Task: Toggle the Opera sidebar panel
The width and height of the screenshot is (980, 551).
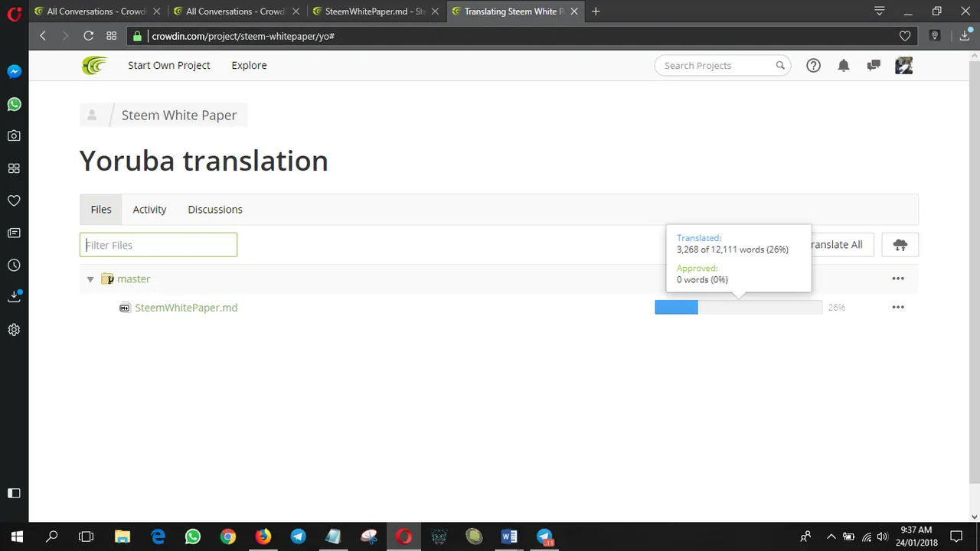Action: 14,494
